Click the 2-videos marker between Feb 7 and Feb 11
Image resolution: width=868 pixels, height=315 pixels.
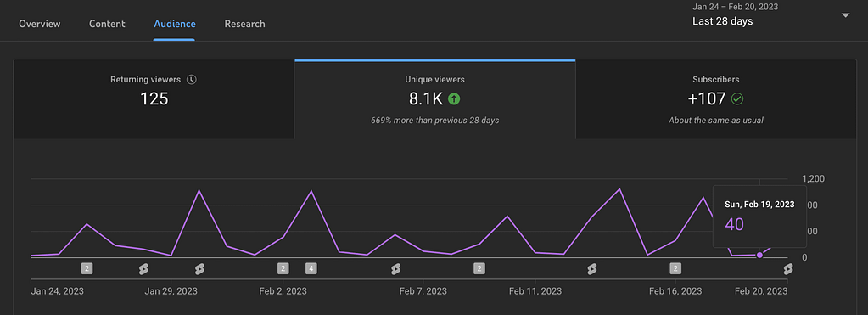click(x=479, y=268)
